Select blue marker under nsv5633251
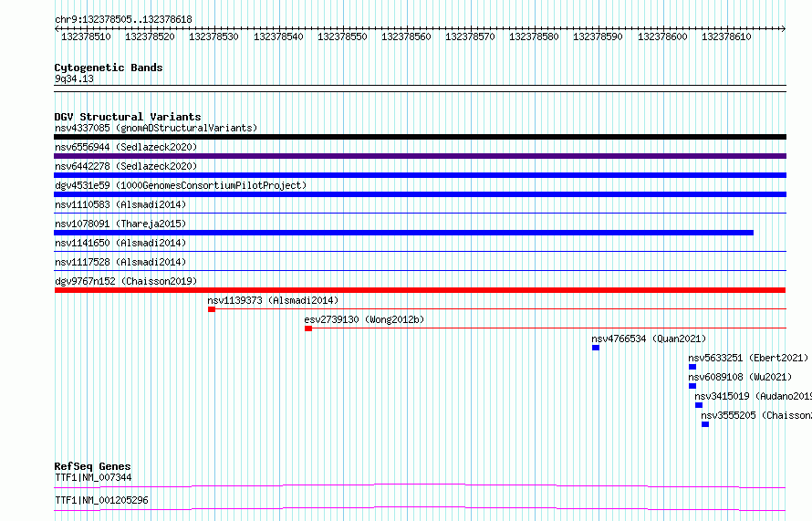The height and width of the screenshot is (521, 812). (692, 367)
